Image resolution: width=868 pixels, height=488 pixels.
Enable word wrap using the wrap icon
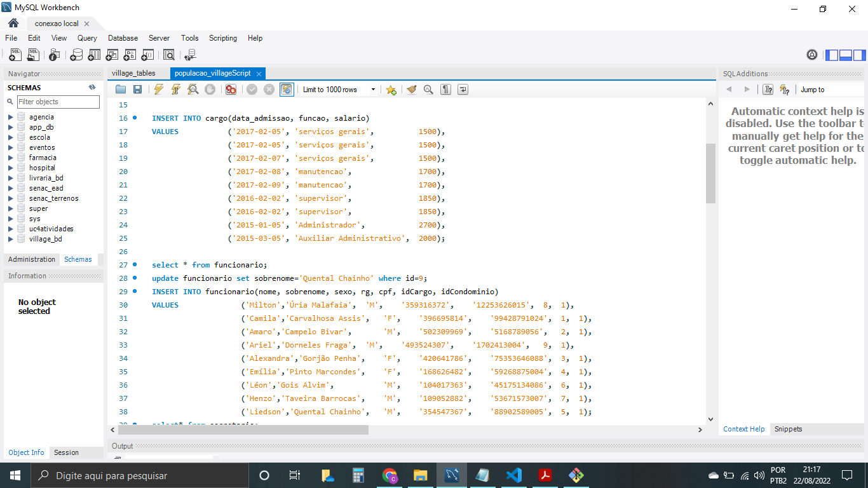point(463,89)
